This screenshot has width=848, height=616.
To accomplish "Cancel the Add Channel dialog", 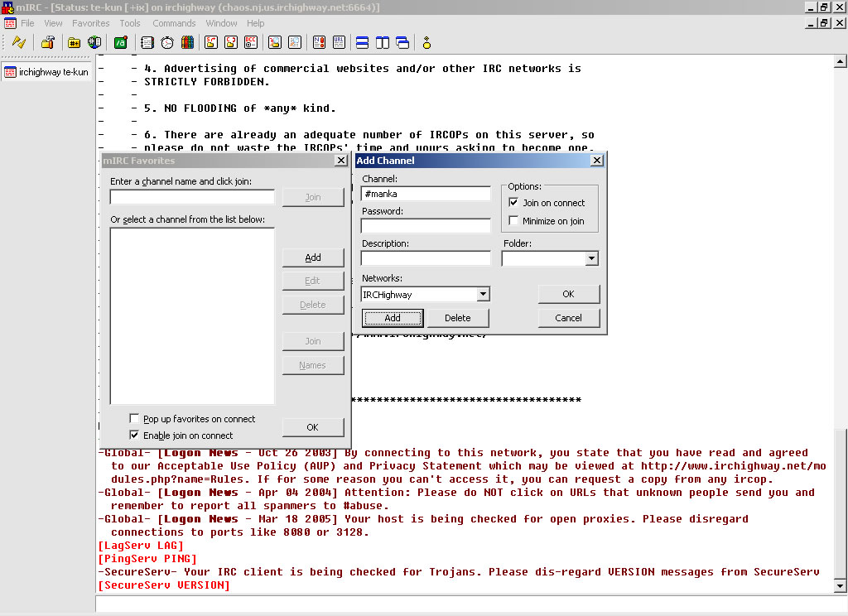I will pyautogui.click(x=568, y=318).
